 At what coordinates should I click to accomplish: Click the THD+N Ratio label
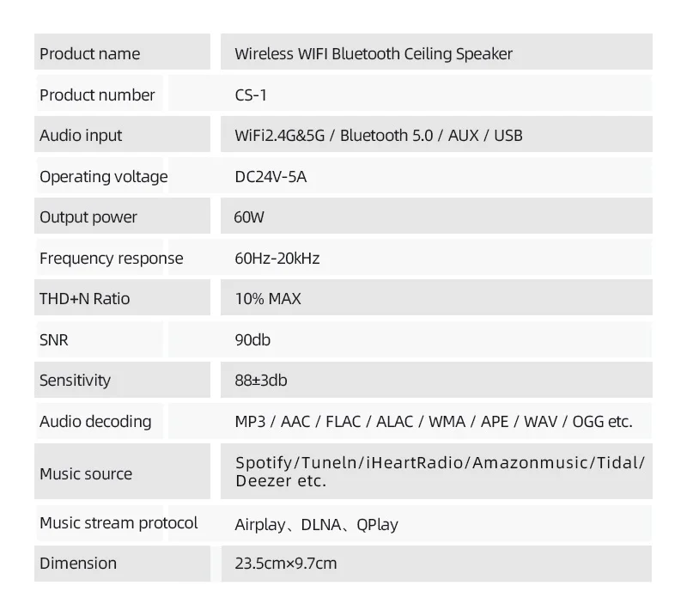[x=84, y=299]
